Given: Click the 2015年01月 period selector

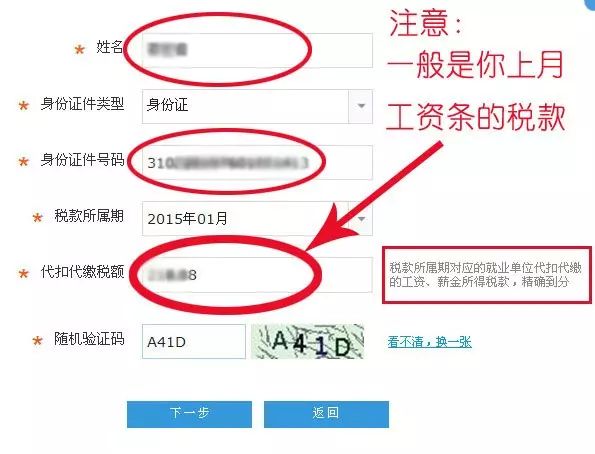Looking at the screenshot, I should pos(257,219).
